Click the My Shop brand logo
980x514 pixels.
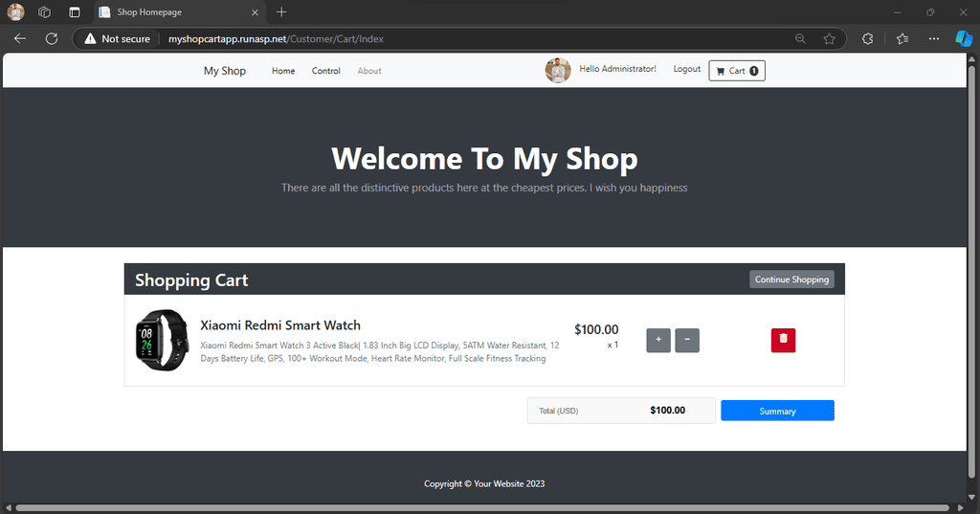coord(225,71)
